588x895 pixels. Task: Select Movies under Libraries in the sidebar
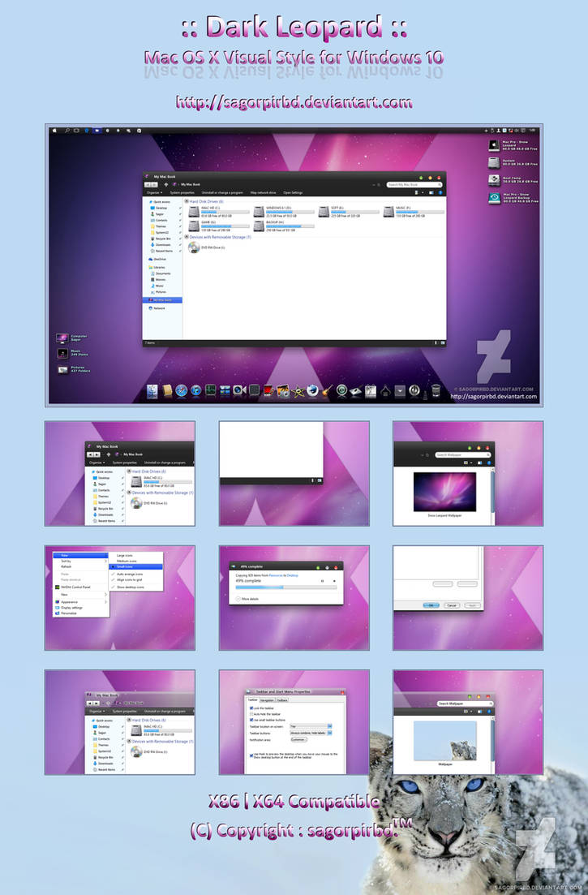158,280
